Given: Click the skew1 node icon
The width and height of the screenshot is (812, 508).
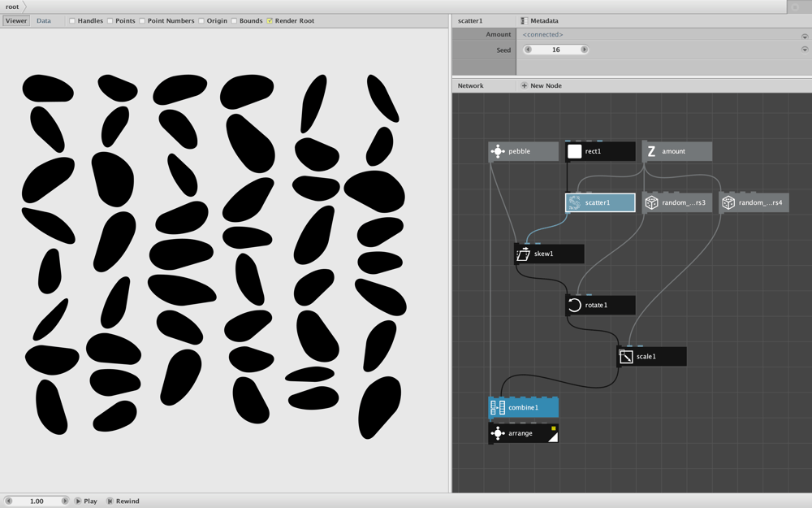Looking at the screenshot, I should [x=523, y=254].
